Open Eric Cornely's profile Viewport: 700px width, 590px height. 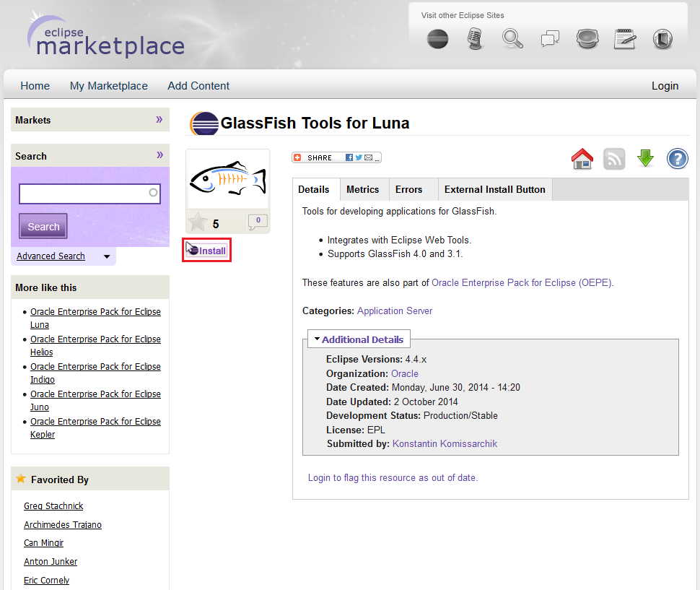[46, 580]
